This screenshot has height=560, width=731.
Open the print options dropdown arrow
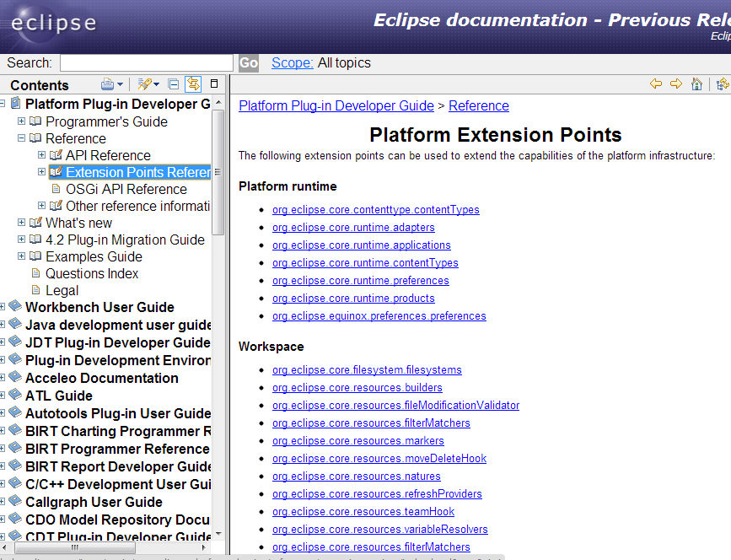(120, 84)
